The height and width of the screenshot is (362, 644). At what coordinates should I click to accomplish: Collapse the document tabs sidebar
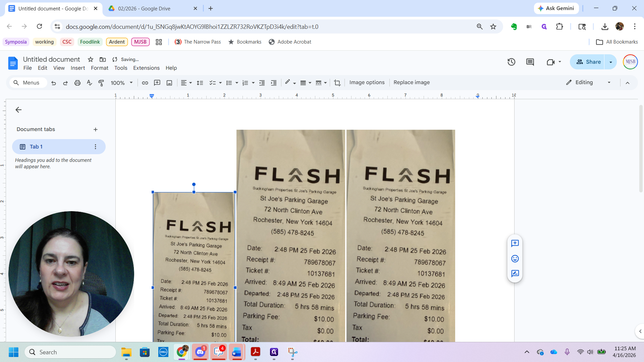click(18, 110)
